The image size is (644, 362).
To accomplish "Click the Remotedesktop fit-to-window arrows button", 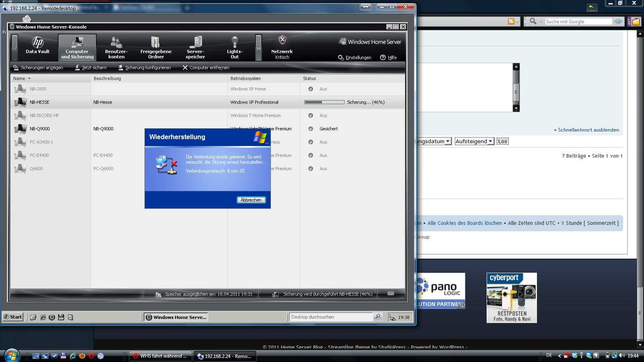I will click(366, 6).
